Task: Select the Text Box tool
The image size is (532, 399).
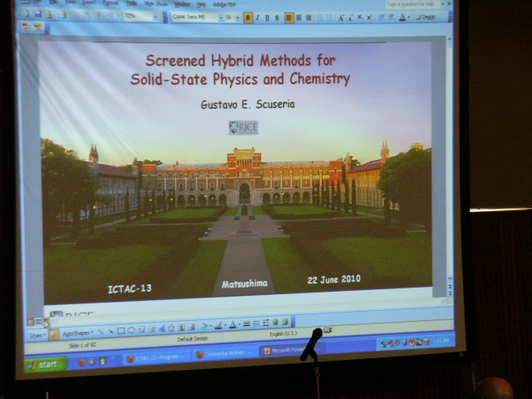Action: point(141,329)
